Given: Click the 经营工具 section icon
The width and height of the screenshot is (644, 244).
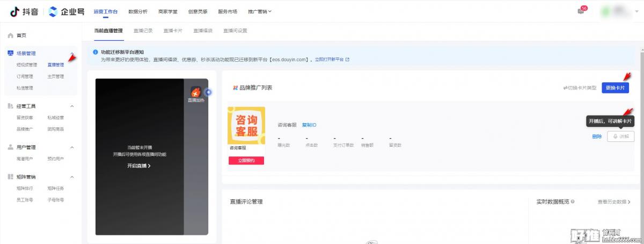Looking at the screenshot, I should click(x=11, y=106).
